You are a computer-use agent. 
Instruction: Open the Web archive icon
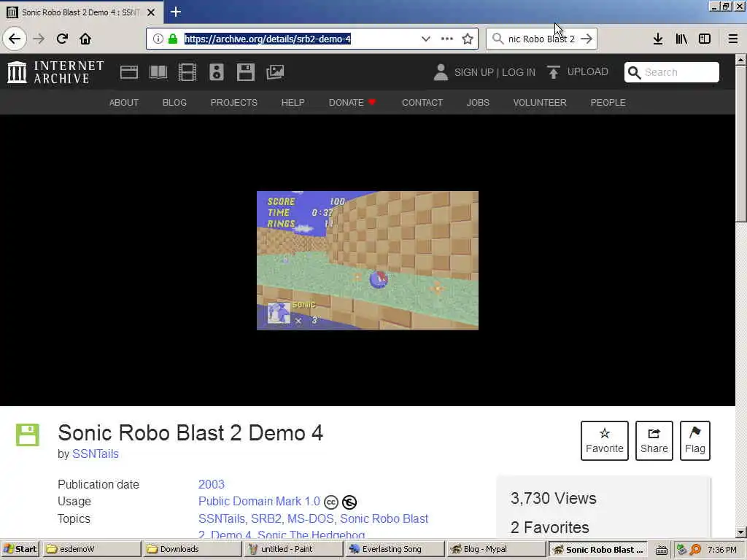tap(128, 72)
